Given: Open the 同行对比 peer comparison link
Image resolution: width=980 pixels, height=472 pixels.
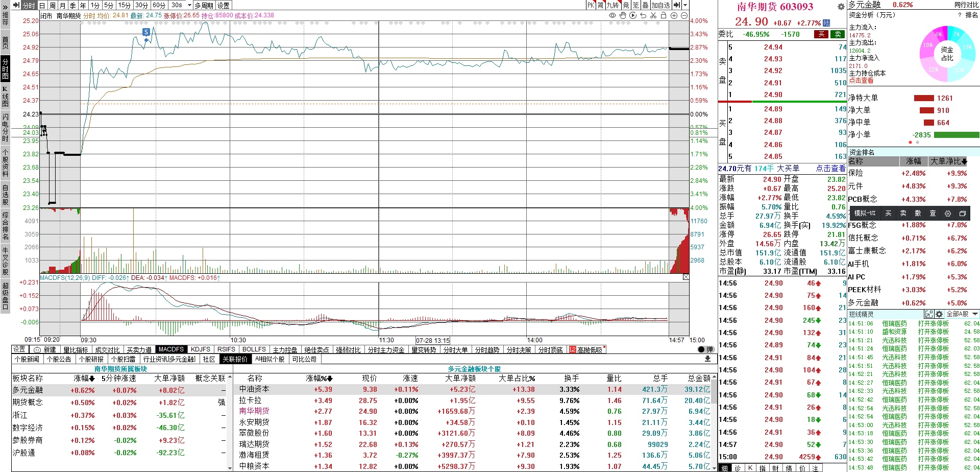Looking at the screenshot, I should 966,5.
